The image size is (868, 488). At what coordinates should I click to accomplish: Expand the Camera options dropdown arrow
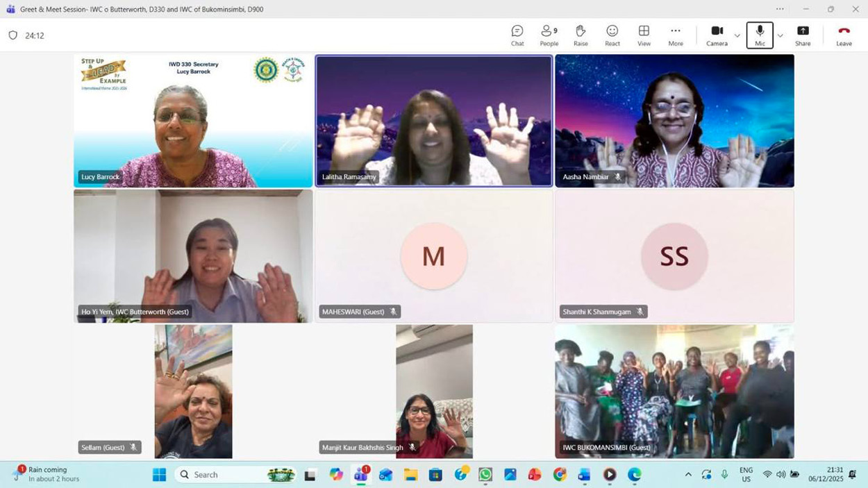(x=737, y=36)
